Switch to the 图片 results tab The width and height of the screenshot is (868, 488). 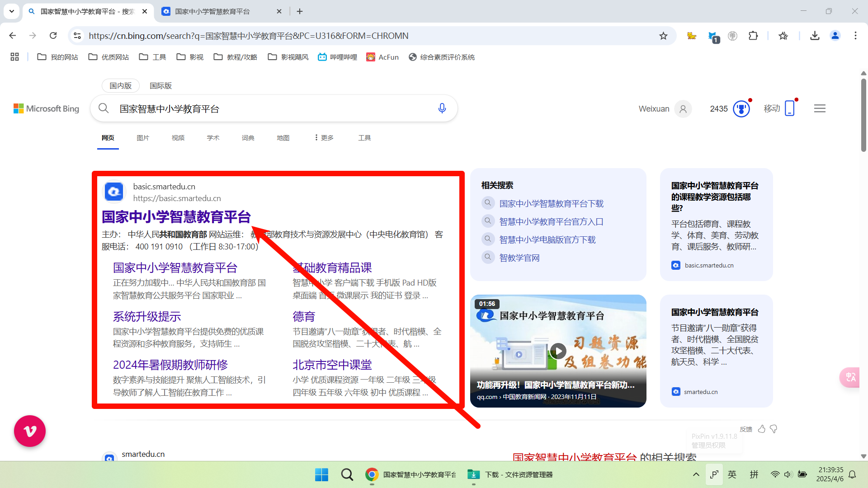(x=143, y=138)
